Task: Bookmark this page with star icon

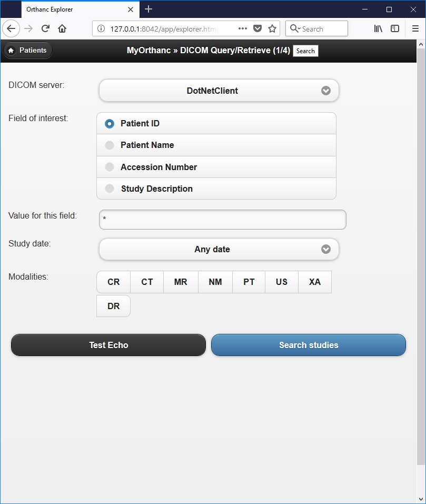Action: [272, 29]
